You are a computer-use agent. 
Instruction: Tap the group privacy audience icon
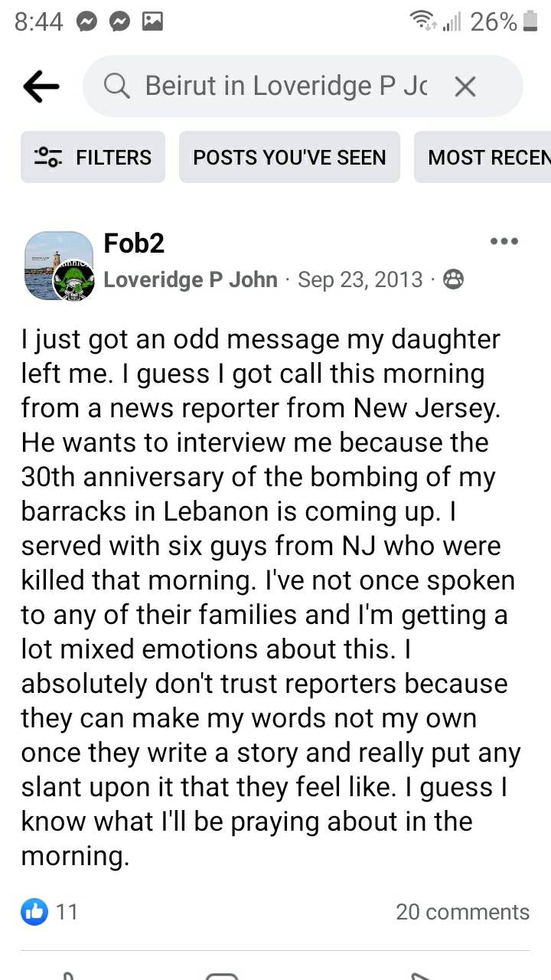[x=453, y=279]
